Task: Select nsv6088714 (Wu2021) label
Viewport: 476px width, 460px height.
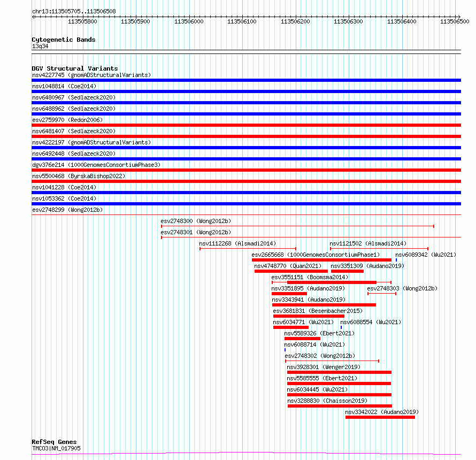Action: click(x=314, y=344)
